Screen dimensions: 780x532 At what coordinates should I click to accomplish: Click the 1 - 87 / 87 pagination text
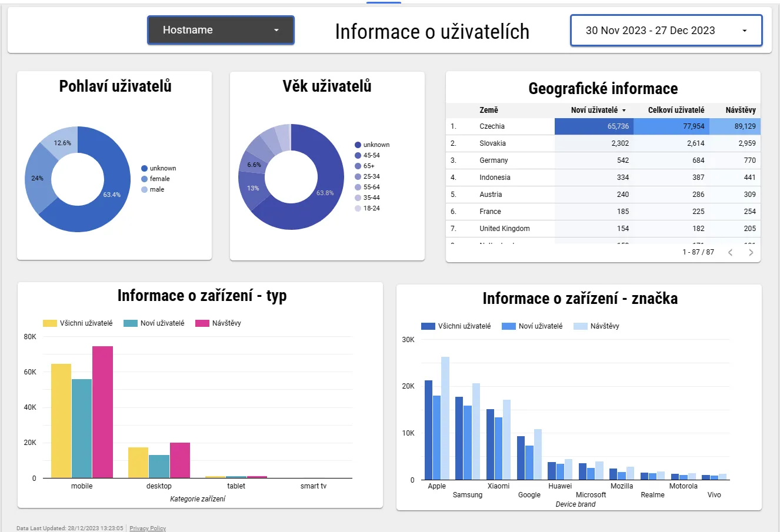[x=698, y=252]
